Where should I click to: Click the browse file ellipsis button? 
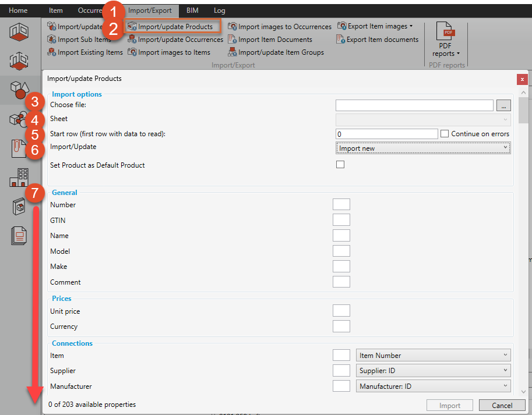tap(503, 105)
